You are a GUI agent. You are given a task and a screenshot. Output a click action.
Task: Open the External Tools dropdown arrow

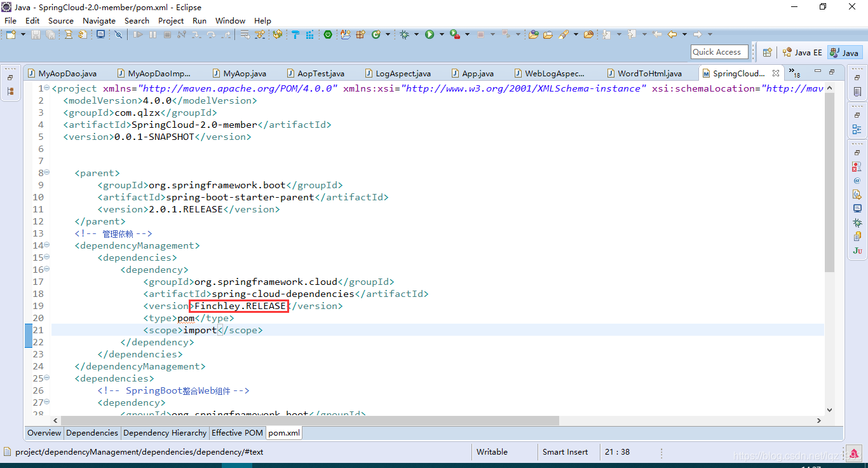click(467, 34)
